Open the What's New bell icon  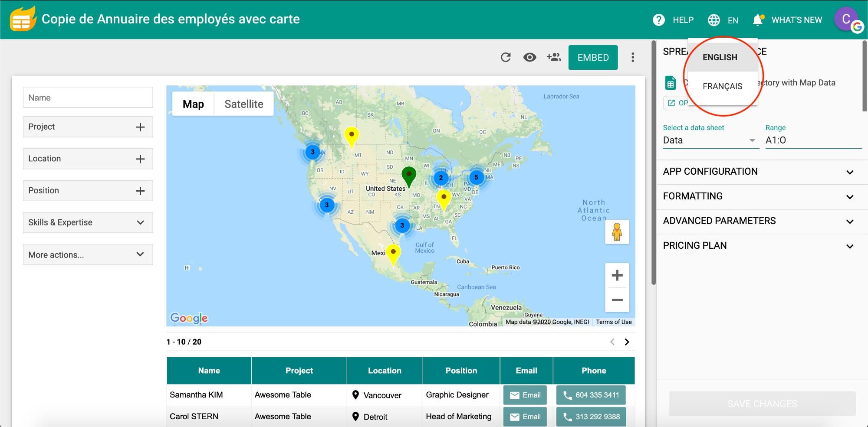(758, 20)
